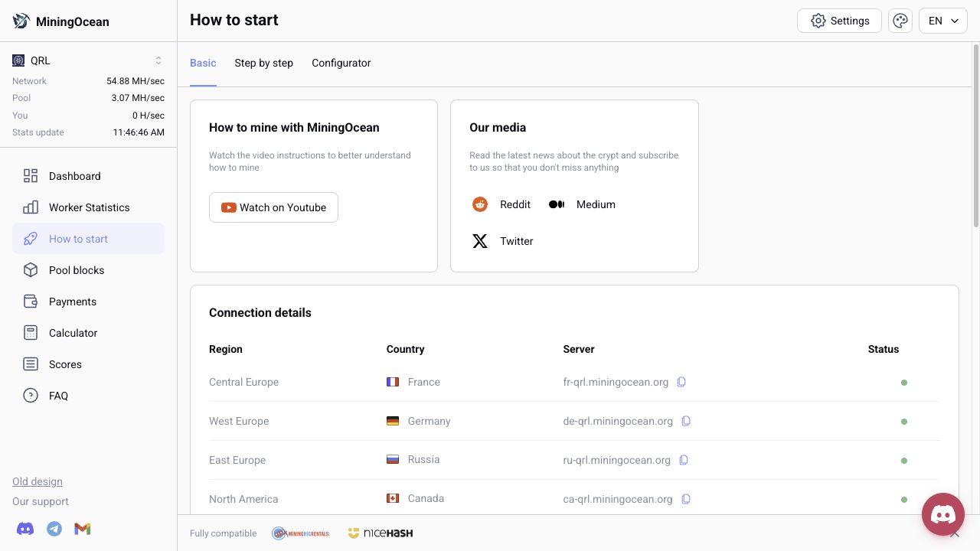Copy the ru-qrl.miningocean.org server address
The image size is (980, 551).
point(684,460)
